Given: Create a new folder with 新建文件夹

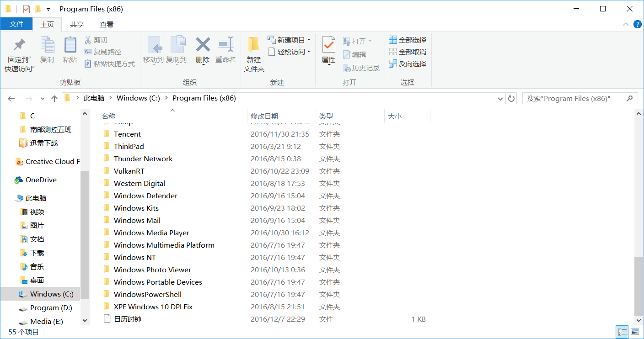Looking at the screenshot, I should click(x=254, y=55).
